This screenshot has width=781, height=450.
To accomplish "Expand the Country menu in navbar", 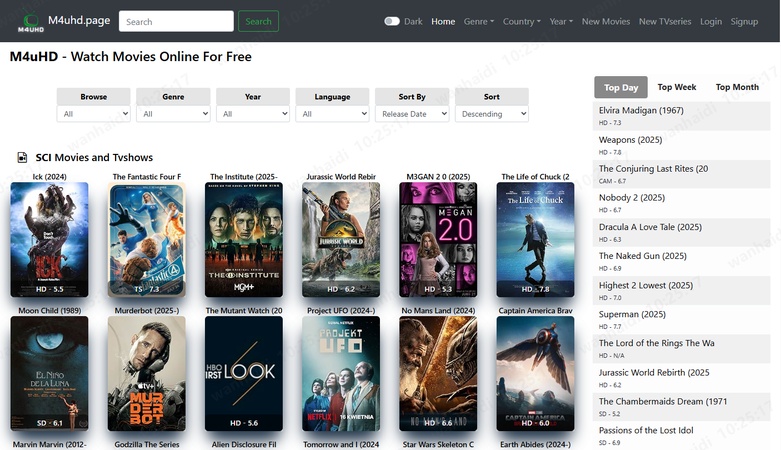I will click(521, 21).
